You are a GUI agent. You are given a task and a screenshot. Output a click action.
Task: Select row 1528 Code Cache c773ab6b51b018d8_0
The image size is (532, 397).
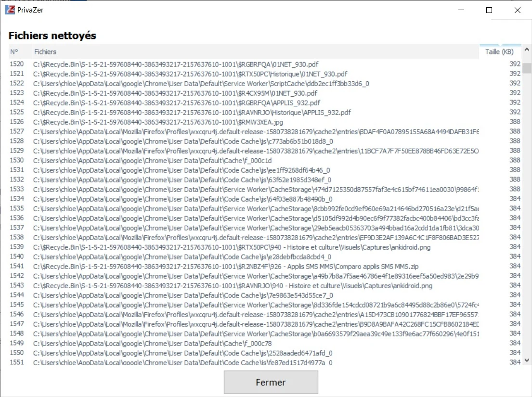265,141
